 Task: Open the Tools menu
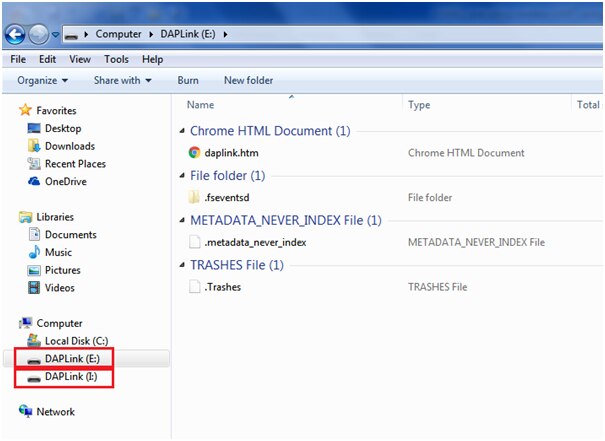[116, 59]
